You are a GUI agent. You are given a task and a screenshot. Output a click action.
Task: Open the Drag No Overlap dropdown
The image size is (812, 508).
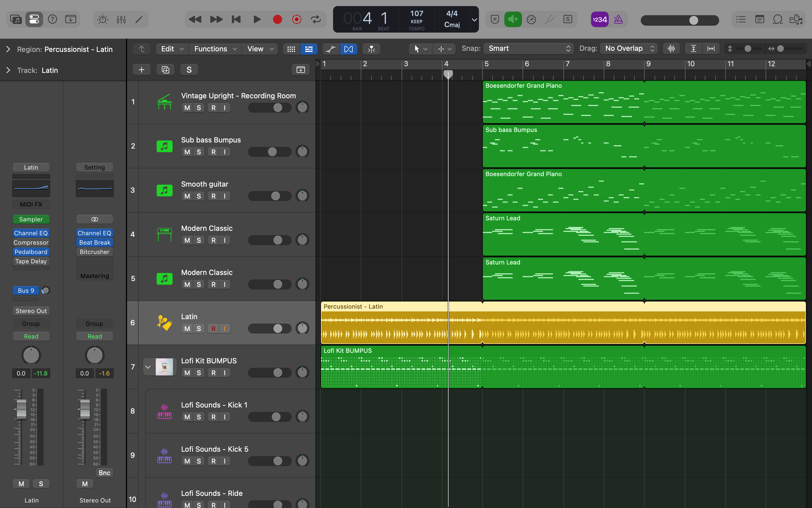click(629, 49)
